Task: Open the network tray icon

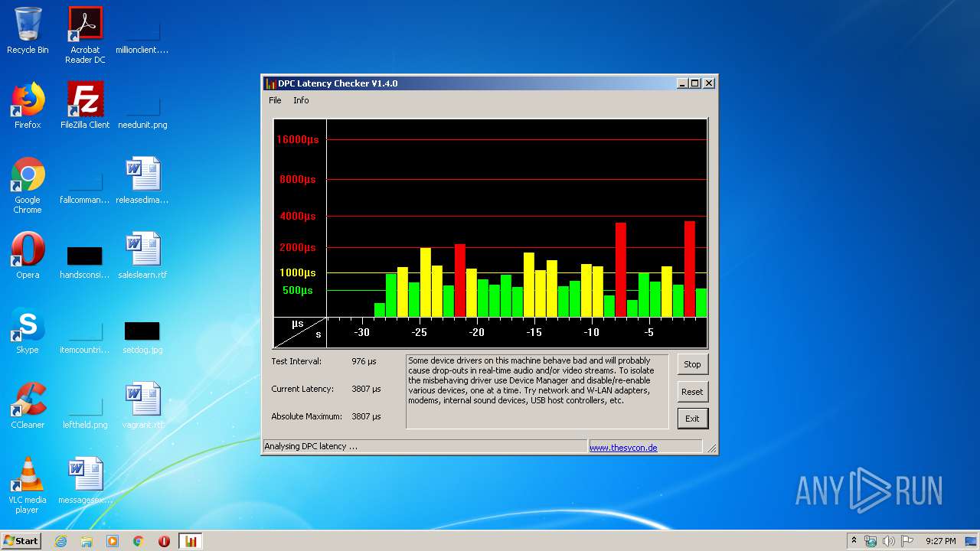Action: click(x=871, y=541)
